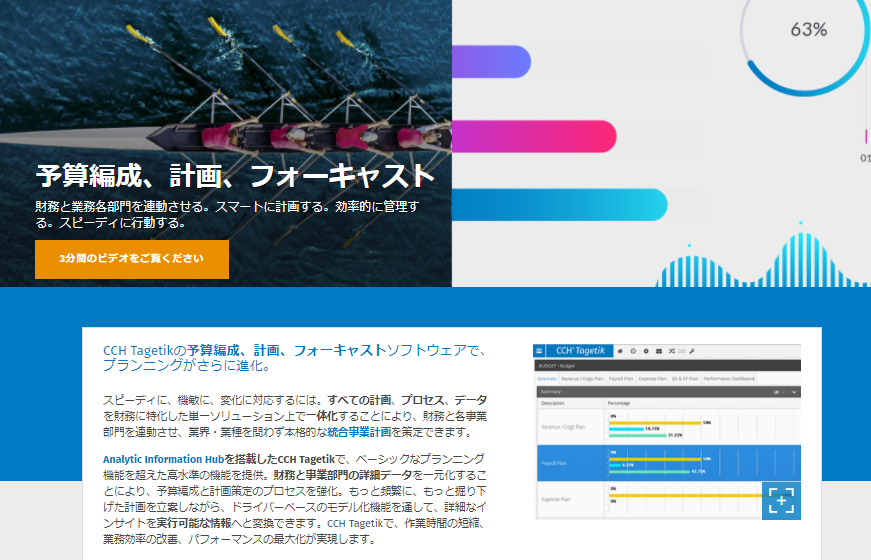
Task: Click the purple gradient progress bar
Action: tap(492, 62)
